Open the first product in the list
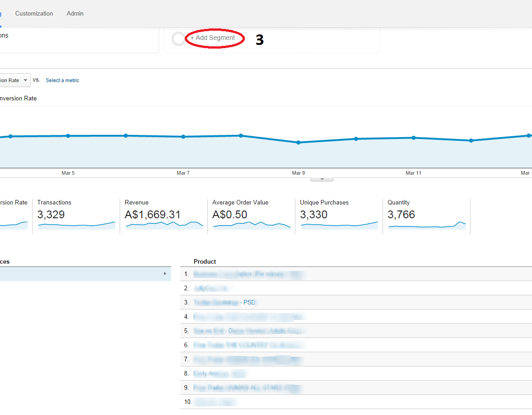Image resolution: width=532 pixels, height=415 pixels. pos(248,274)
